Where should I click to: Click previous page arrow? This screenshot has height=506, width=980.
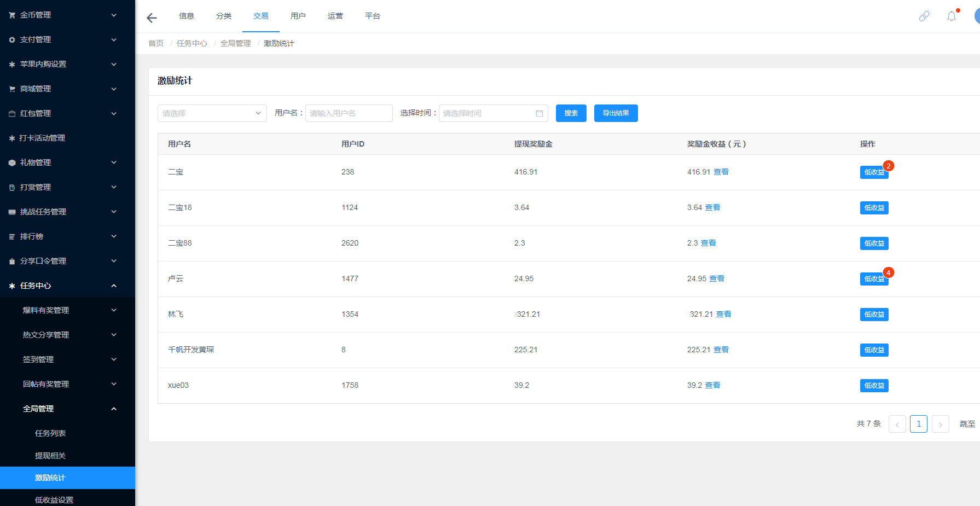click(897, 424)
